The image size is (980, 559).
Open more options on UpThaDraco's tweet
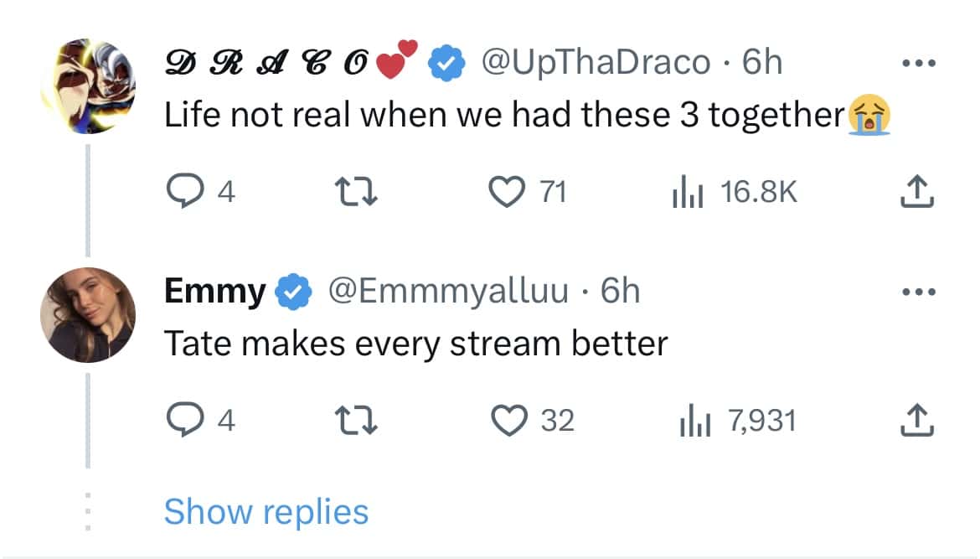tap(917, 65)
